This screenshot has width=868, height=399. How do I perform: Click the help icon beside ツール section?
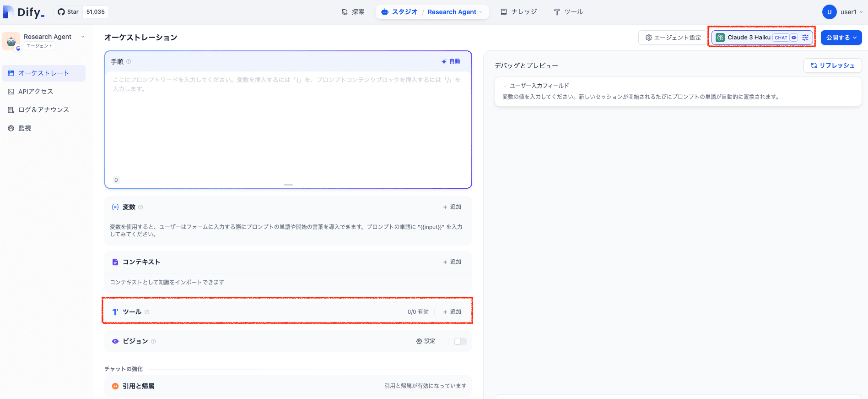click(x=147, y=312)
